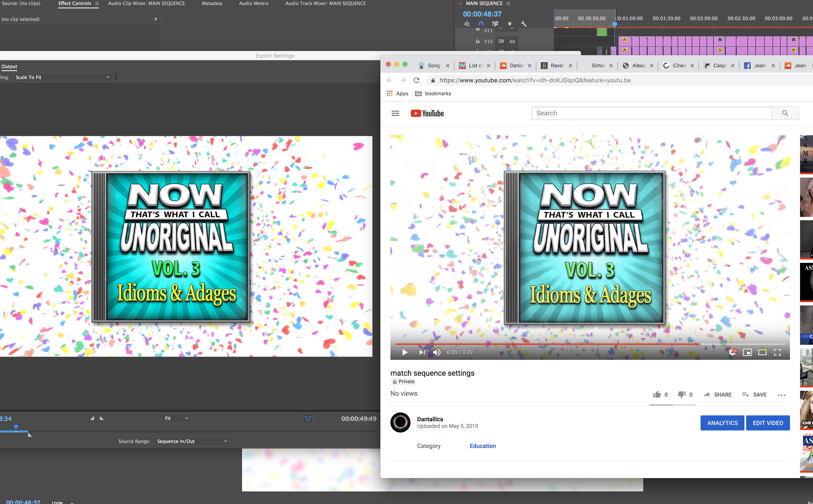The height and width of the screenshot is (504, 813).
Task: Like the video with thumbs up
Action: [657, 394]
